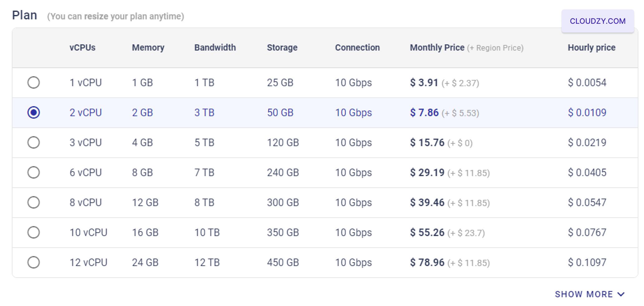Select the 6 vCPU plan radio button

33,173
